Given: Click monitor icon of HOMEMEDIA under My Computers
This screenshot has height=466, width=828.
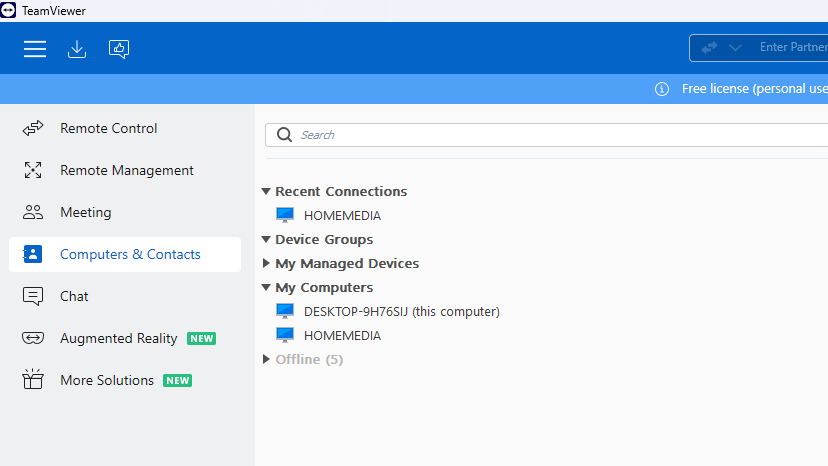Looking at the screenshot, I should (285, 335).
